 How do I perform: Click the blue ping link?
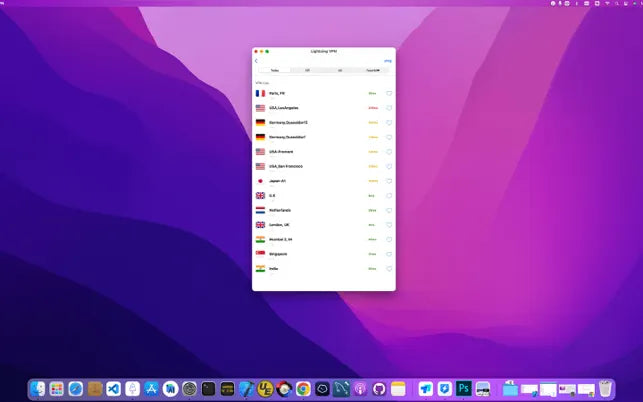click(x=388, y=61)
